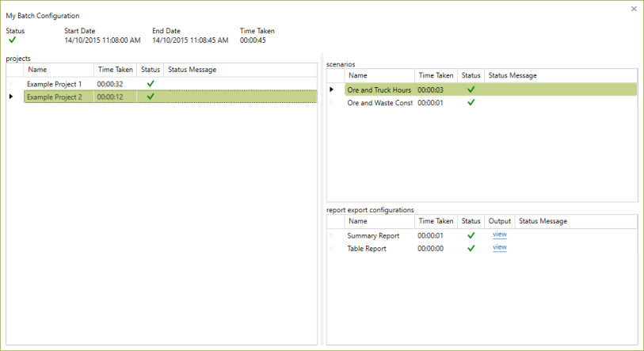Close the My Batch Configuration window
The height and width of the screenshot is (351, 644).
click(634, 9)
